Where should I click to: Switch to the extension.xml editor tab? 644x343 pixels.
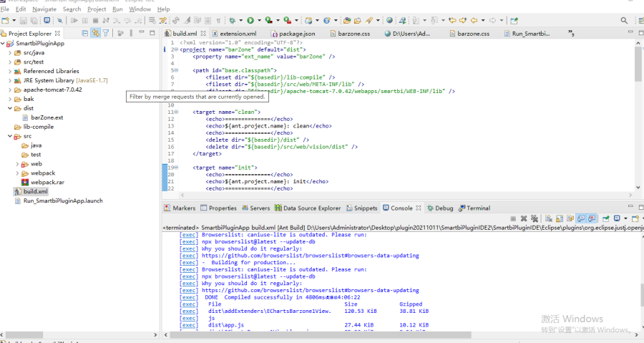click(235, 34)
